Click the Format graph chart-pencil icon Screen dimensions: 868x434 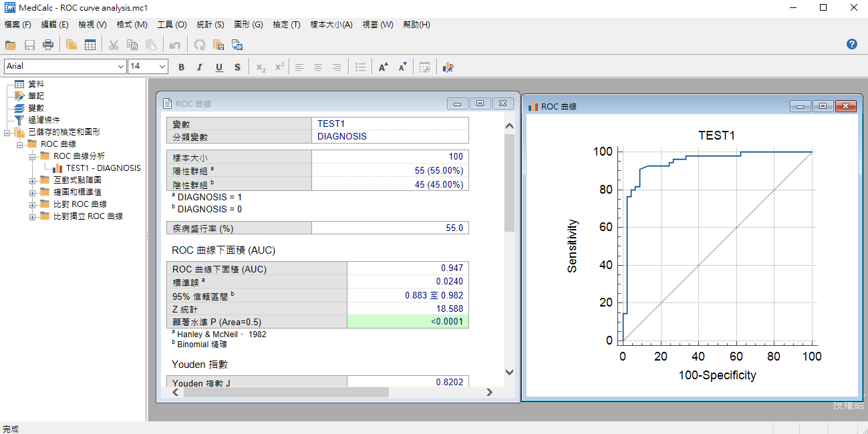pyautogui.click(x=448, y=67)
